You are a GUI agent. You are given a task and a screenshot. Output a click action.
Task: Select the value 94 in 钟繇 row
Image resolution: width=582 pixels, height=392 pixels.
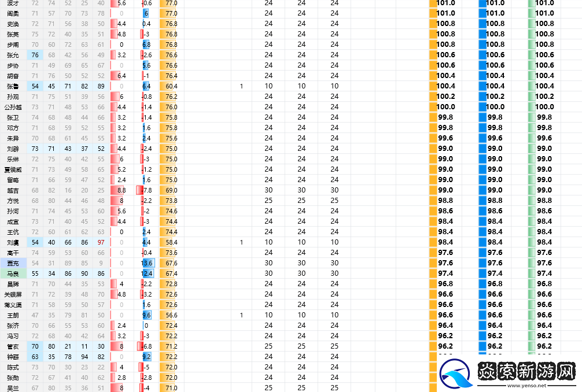(85, 357)
